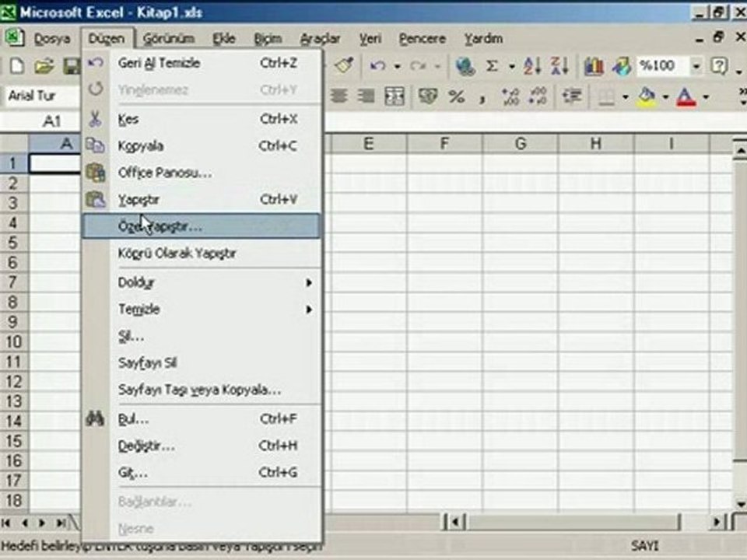Click the Center align icon
This screenshot has width=747, height=560.
coord(338,96)
